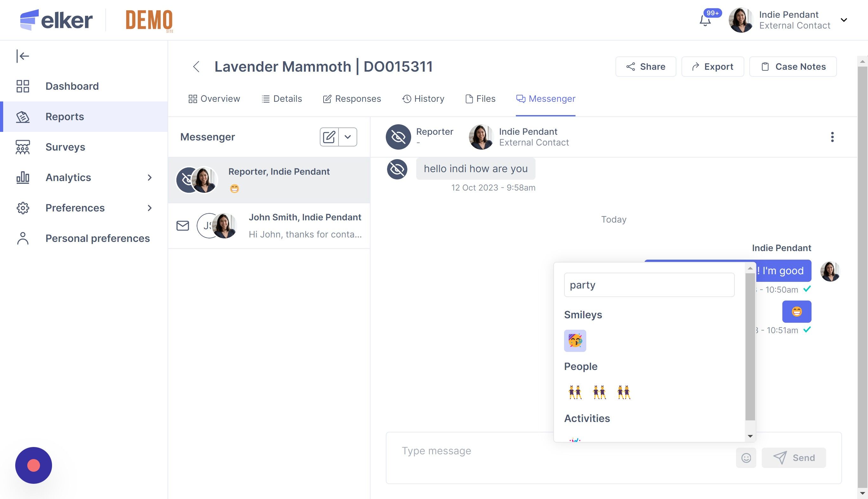Screen dimensions: 868x499
Task: Select the party face emoji
Action: 575,341
